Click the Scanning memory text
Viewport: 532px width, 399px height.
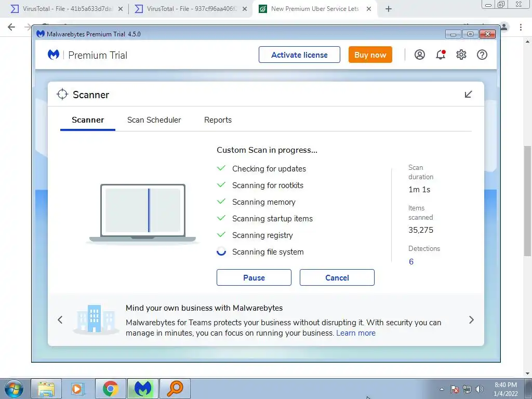pyautogui.click(x=263, y=202)
